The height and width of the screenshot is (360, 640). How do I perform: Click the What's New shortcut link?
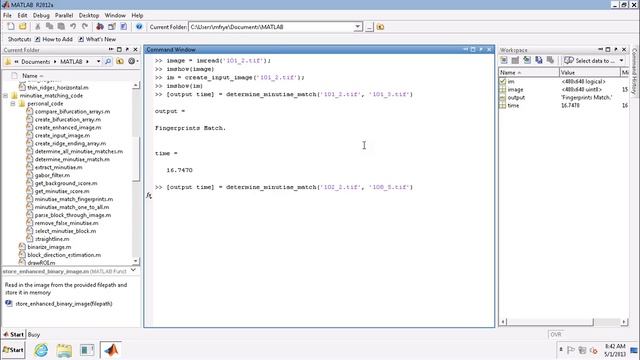click(x=97, y=39)
